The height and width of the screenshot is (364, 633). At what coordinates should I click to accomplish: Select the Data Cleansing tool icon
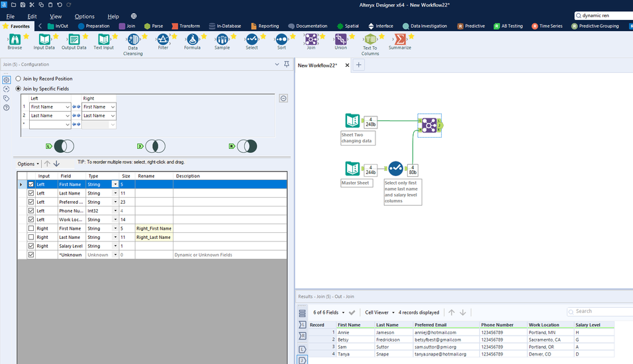click(x=133, y=39)
